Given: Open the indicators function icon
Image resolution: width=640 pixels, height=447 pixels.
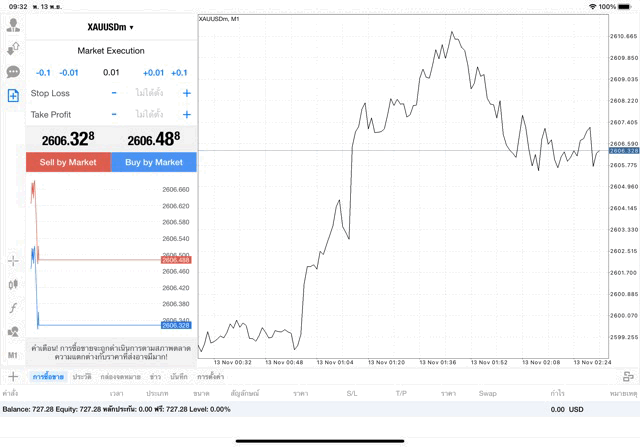Looking at the screenshot, I should coord(13,308).
